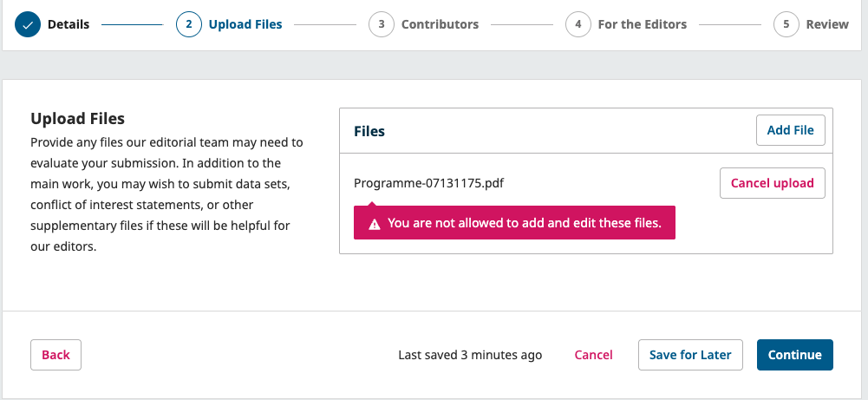The image size is (868, 400).
Task: Click the red Cancel link
Action: (593, 355)
